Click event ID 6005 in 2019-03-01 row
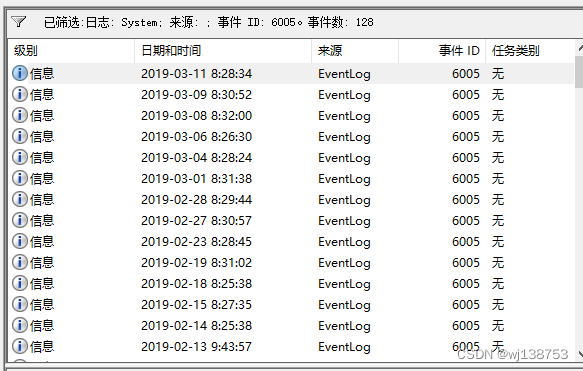This screenshot has width=583, height=371. point(466,178)
